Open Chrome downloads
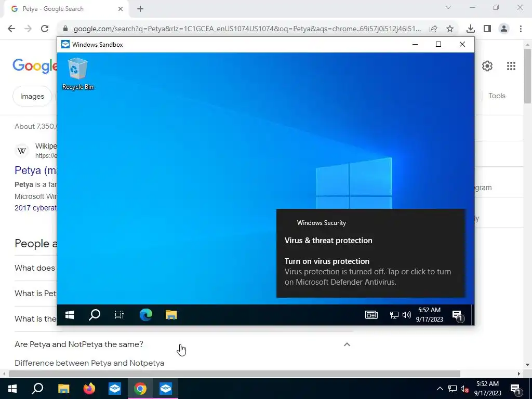This screenshot has height=399, width=532. pyautogui.click(x=470, y=29)
